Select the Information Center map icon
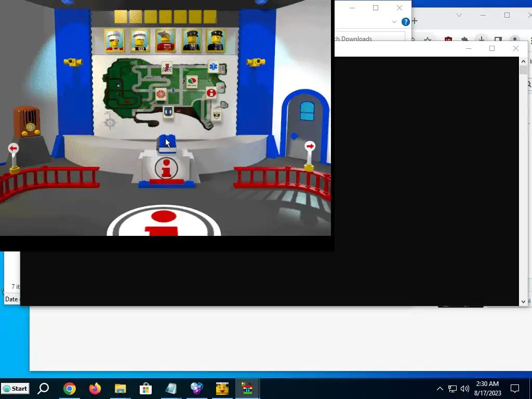 coord(211,92)
